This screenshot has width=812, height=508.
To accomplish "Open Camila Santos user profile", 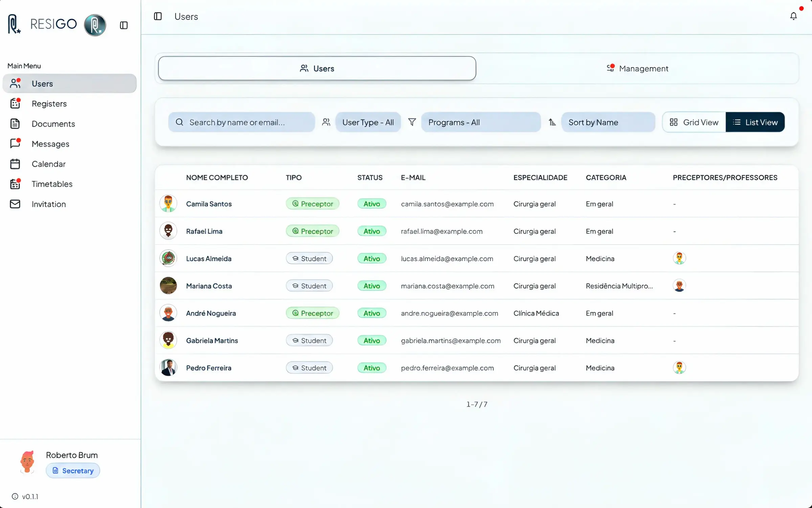I will 209,204.
